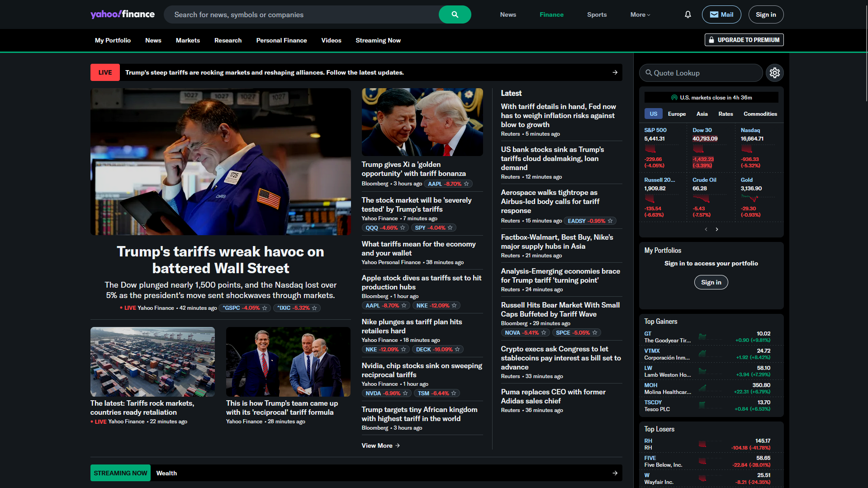Star the EADSY ticker chip
The height and width of the screenshot is (488, 868).
pyautogui.click(x=610, y=221)
